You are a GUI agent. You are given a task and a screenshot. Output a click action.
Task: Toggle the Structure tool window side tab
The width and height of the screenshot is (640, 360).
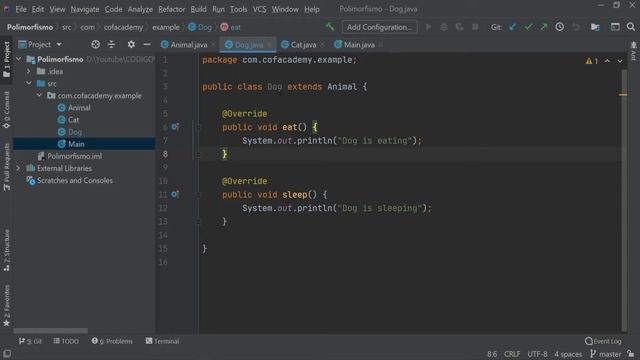pyautogui.click(x=7, y=250)
